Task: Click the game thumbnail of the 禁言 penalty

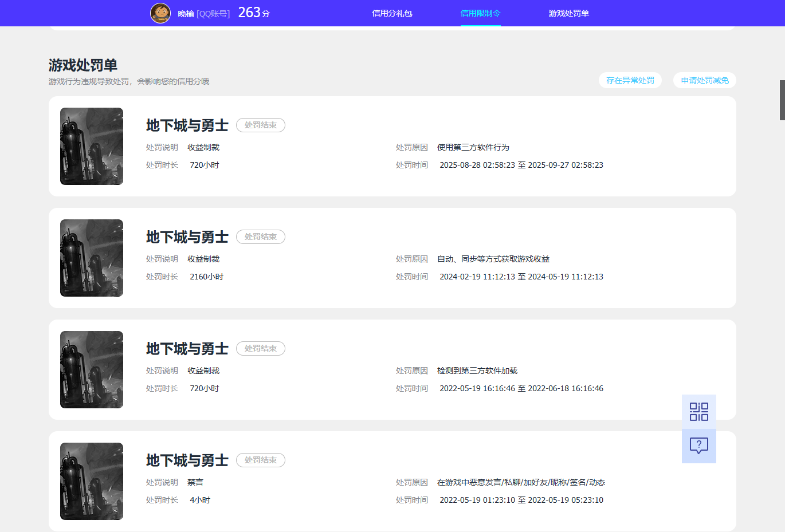Action: click(x=92, y=481)
